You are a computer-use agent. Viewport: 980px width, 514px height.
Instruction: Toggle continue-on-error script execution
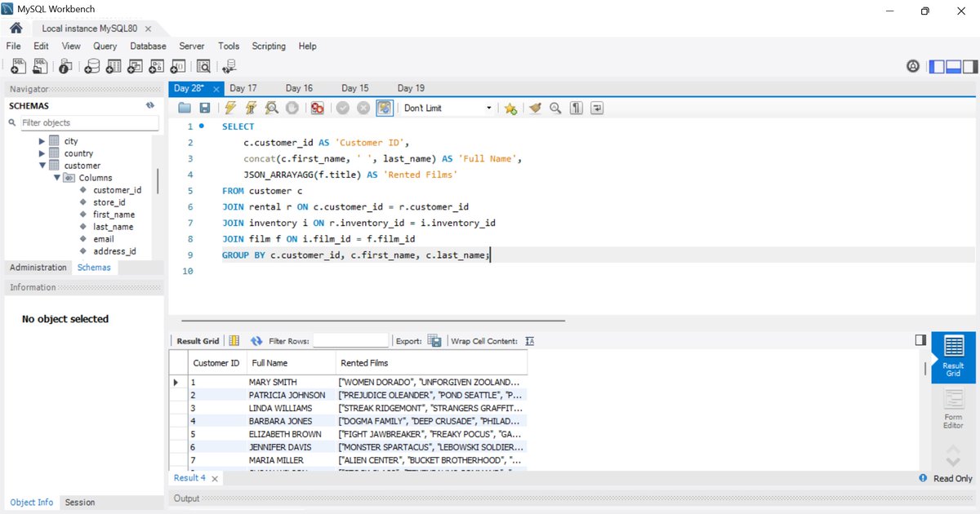pos(317,108)
